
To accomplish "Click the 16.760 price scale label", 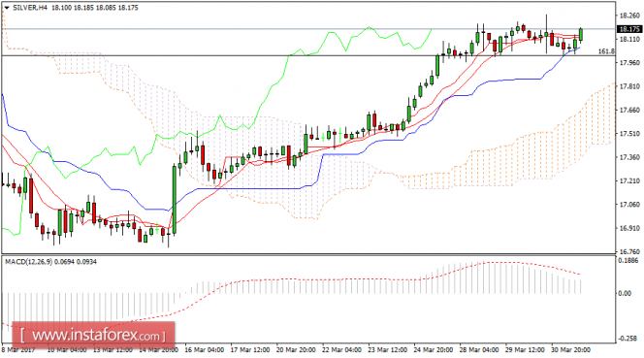I will (x=629, y=251).
